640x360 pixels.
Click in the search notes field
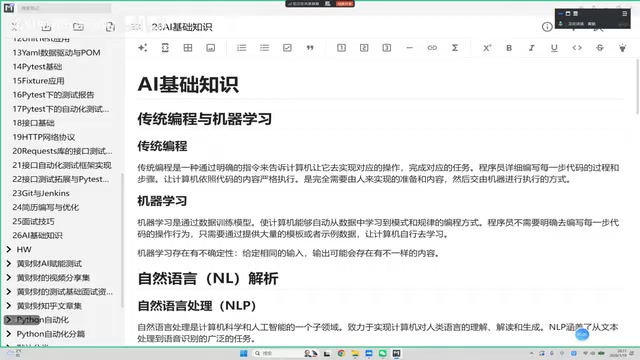(64, 8)
